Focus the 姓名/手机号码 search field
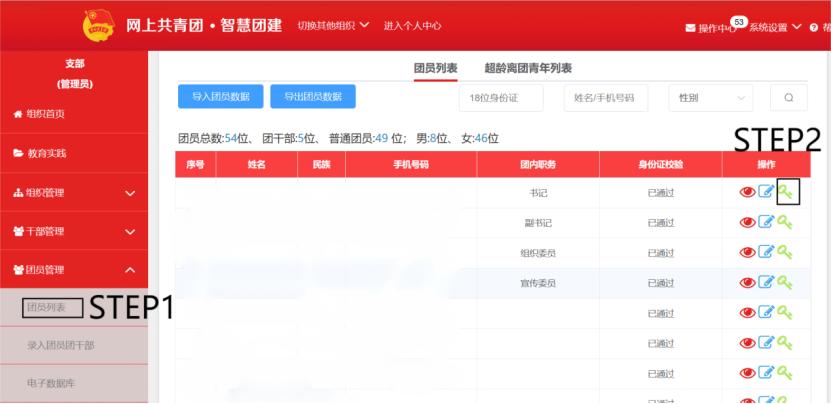The height and width of the screenshot is (404, 831). coord(606,98)
